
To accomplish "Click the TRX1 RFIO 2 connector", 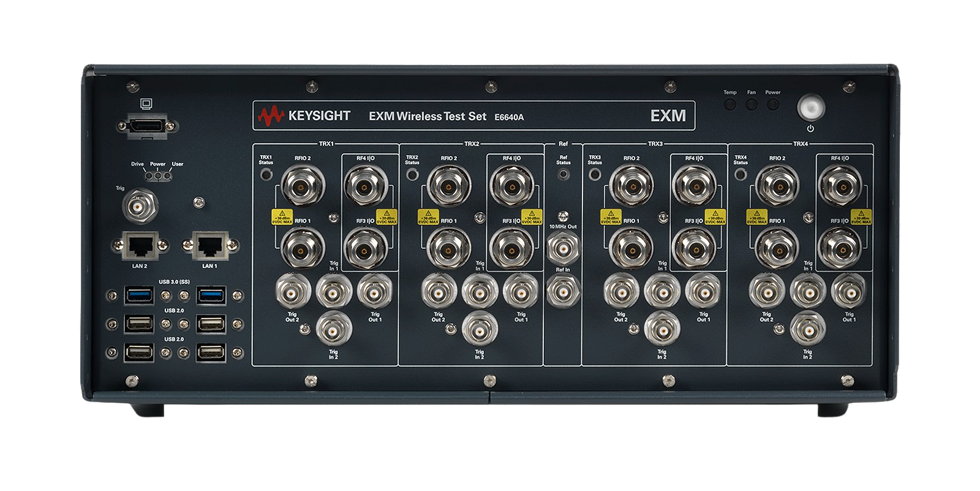I will (x=302, y=185).
